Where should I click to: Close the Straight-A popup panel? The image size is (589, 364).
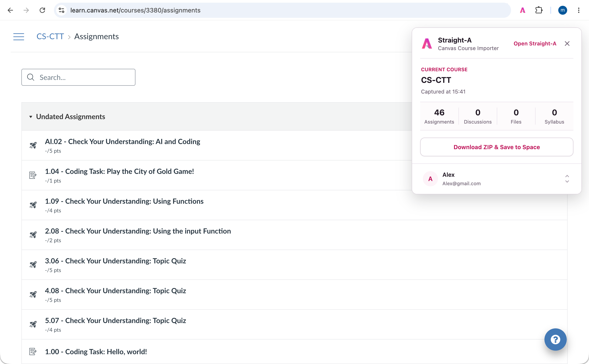(x=567, y=44)
